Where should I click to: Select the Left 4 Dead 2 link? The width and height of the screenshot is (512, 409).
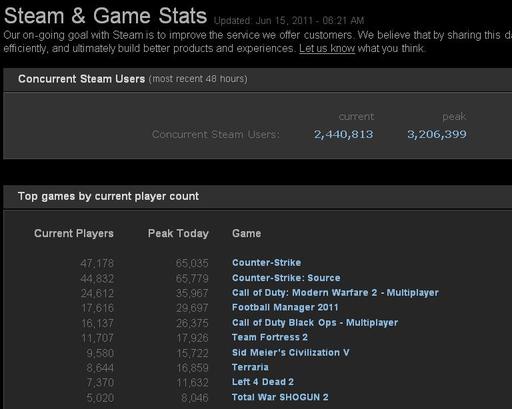click(263, 382)
